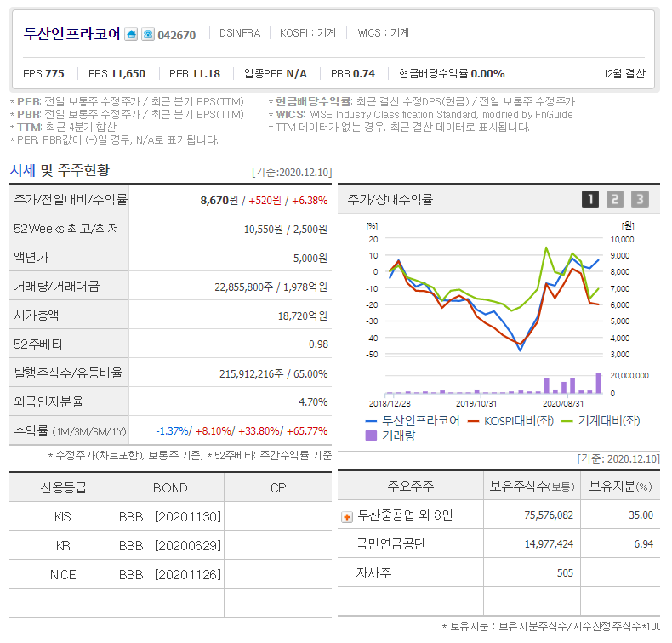
Task: Select the 6.94 ownership percentage
Action: pyautogui.click(x=643, y=544)
